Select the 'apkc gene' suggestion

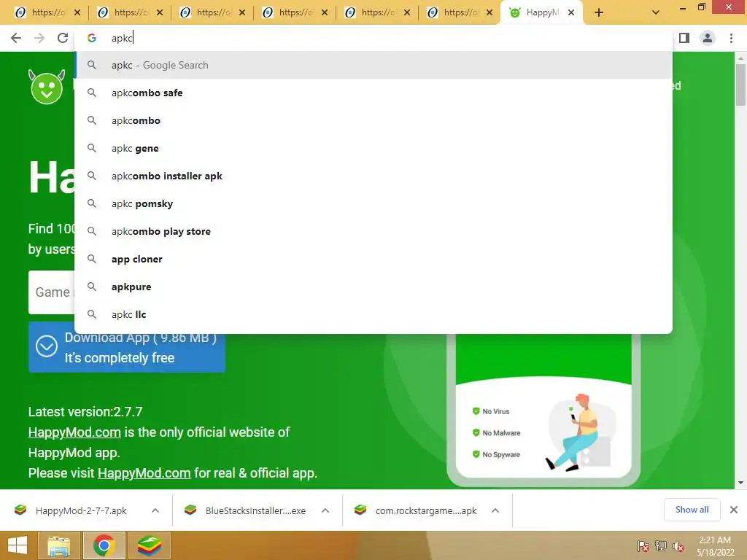point(373,148)
